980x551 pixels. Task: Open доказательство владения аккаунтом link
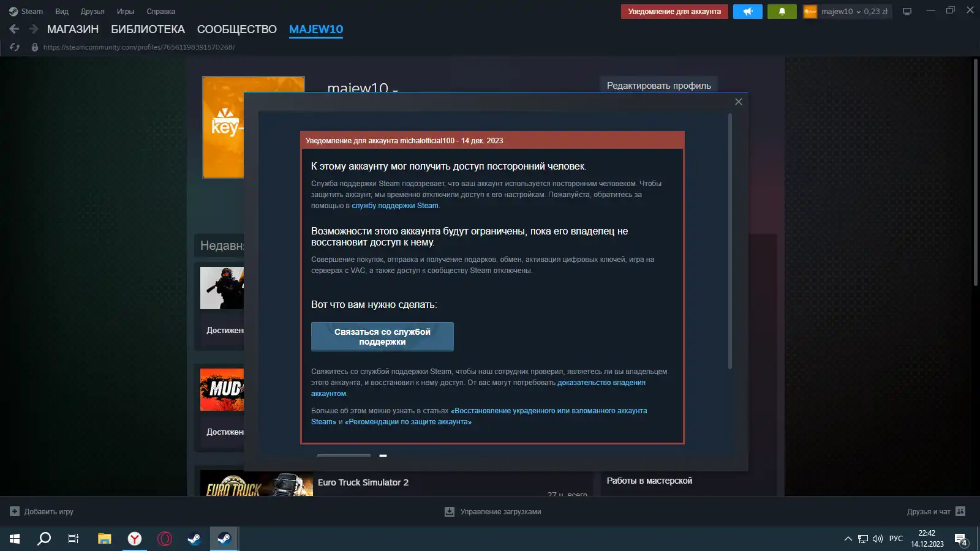coord(601,383)
